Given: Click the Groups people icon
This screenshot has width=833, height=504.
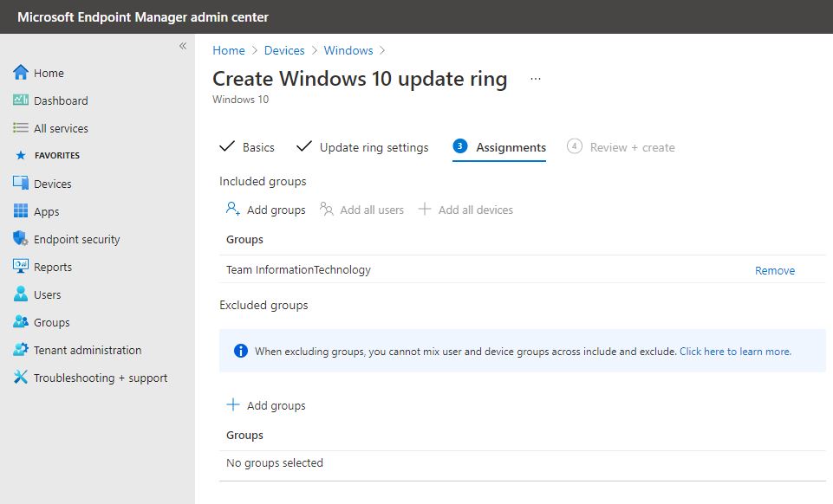Looking at the screenshot, I should 21,321.
